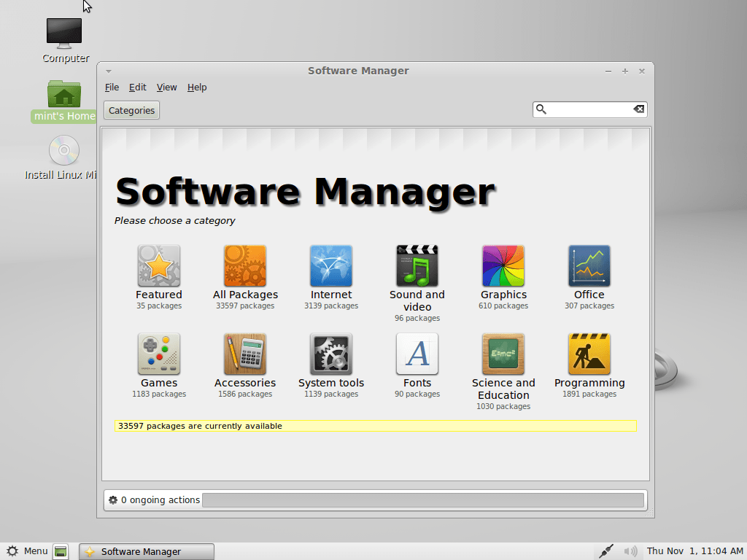Open the Office chart icon

point(589,265)
